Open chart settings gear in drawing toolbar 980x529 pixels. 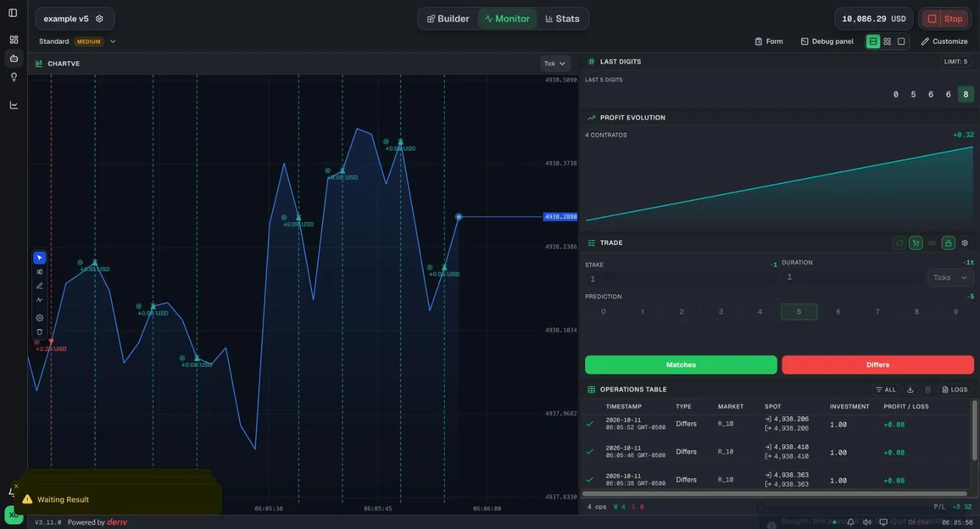(40, 318)
